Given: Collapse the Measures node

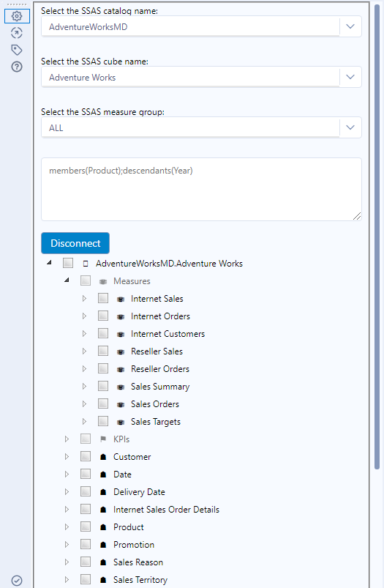Looking at the screenshot, I should pyautogui.click(x=67, y=280).
